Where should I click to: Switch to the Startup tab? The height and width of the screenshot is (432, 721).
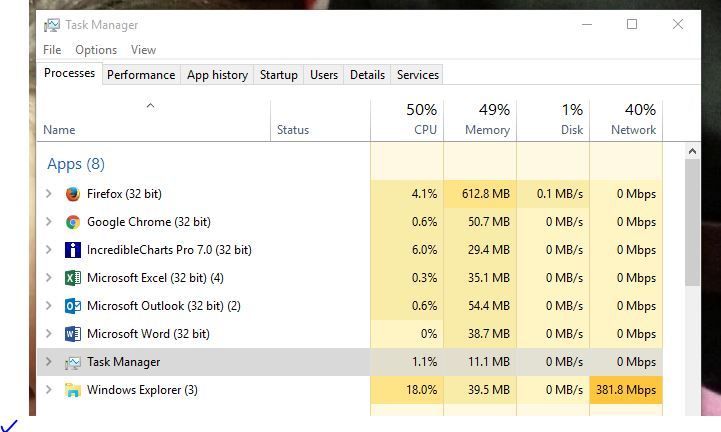pos(279,75)
